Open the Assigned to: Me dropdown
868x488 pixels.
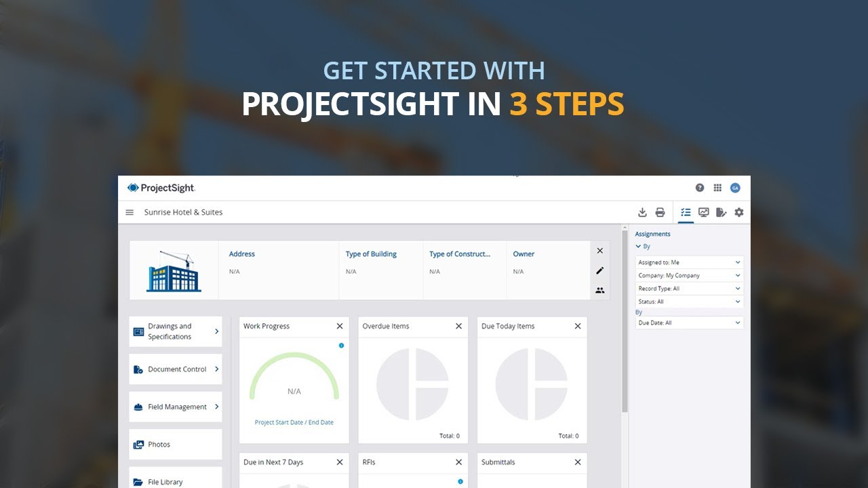click(x=689, y=262)
